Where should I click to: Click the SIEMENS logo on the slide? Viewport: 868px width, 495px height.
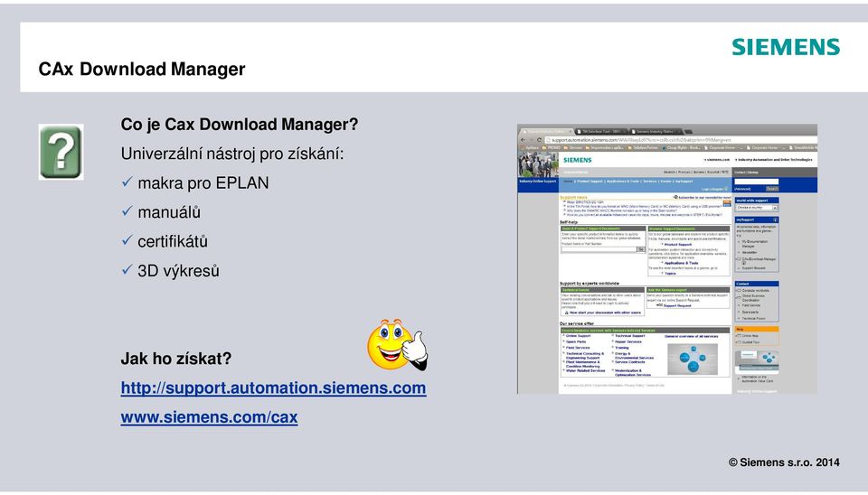786,47
